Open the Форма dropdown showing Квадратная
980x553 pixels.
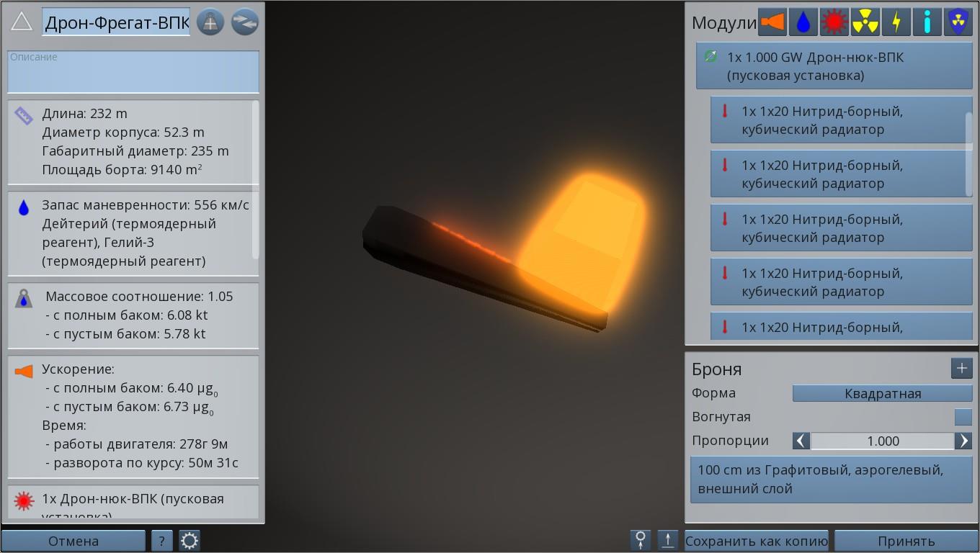coord(882,394)
